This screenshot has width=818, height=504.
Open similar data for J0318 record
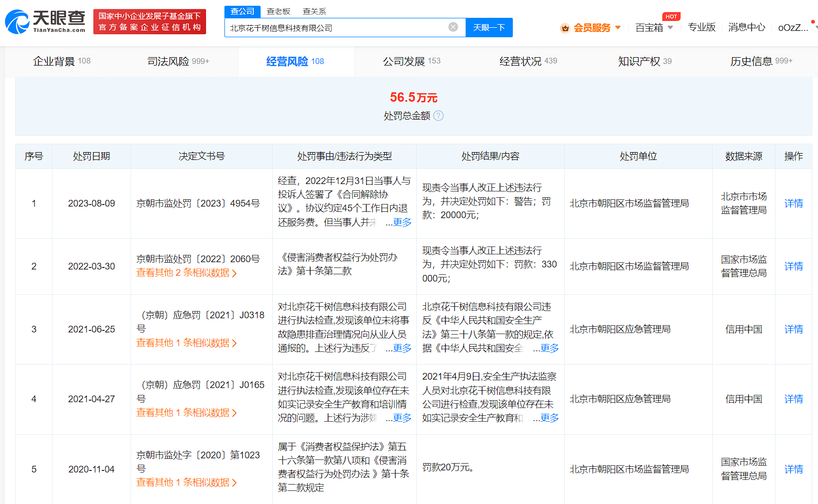[186, 343]
